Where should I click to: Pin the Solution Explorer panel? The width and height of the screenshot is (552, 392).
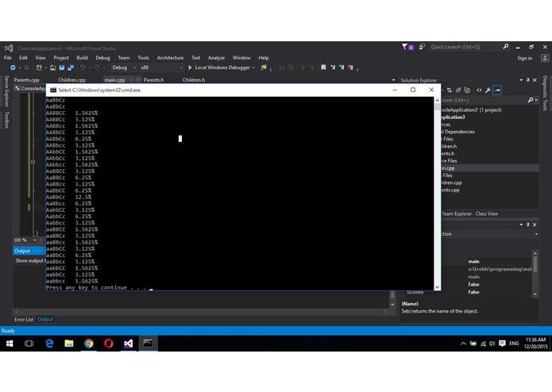coord(527,80)
